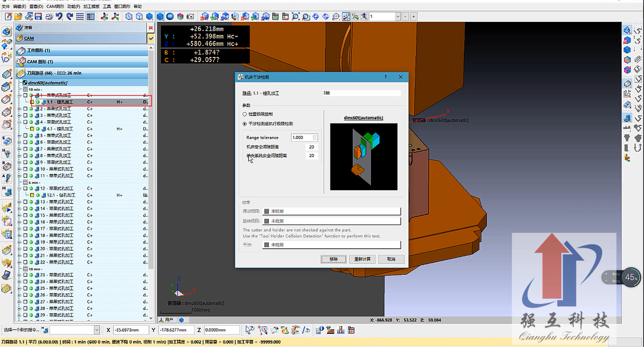Click the first red XO view cube icon
Viewport: 644px width, 347px height.
[x=204, y=16]
